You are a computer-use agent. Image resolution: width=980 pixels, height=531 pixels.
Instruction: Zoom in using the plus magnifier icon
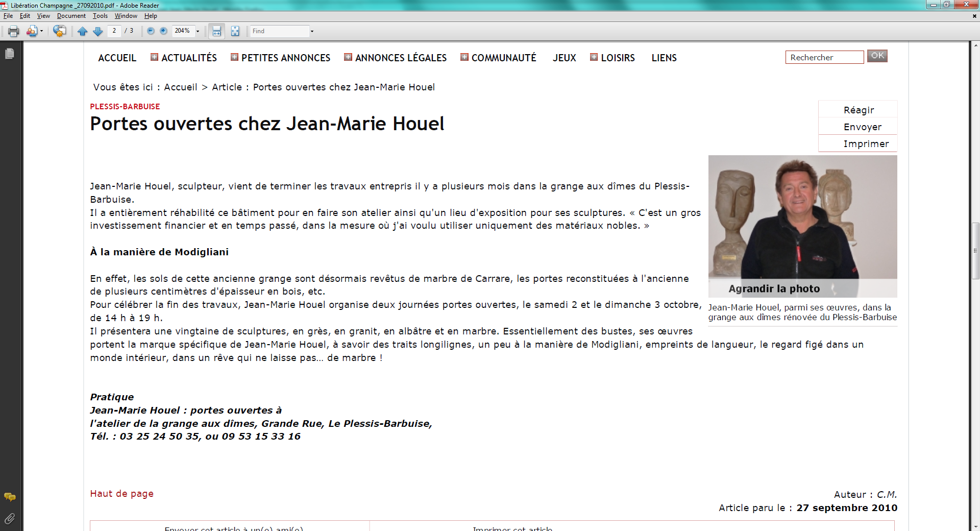[163, 31]
